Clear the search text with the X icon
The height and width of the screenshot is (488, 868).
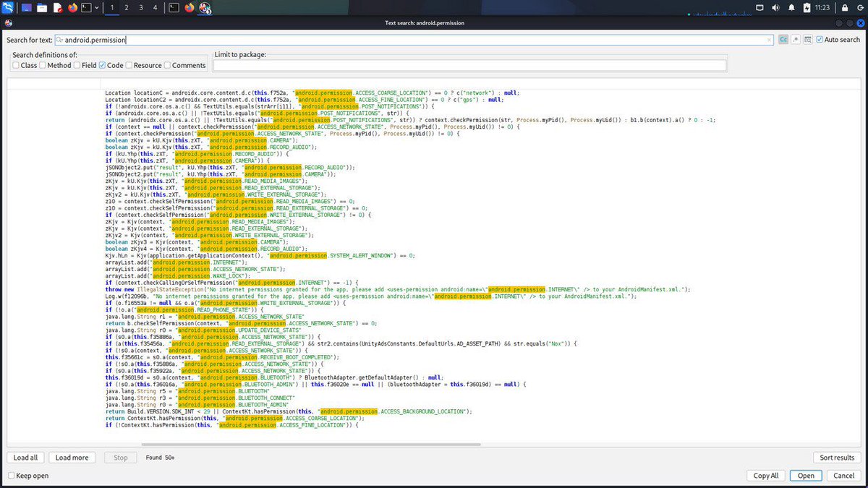point(769,40)
